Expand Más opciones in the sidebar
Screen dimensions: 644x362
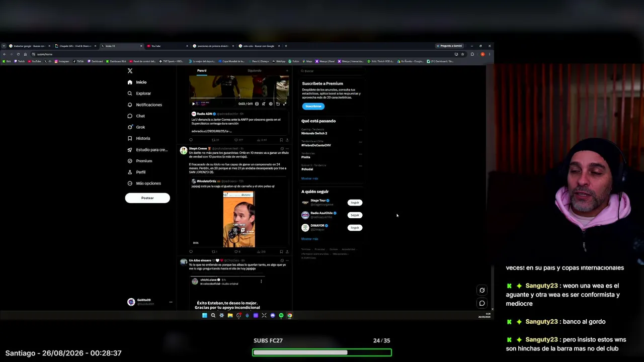tap(144, 184)
